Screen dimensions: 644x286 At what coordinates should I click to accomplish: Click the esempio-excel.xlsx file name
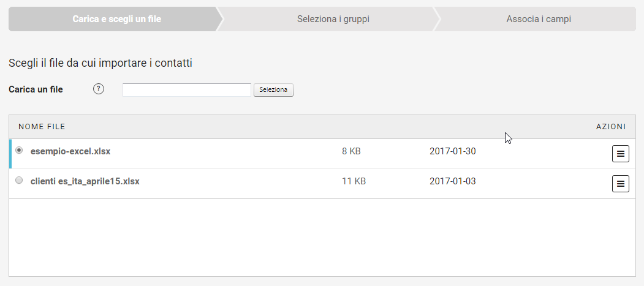point(70,151)
